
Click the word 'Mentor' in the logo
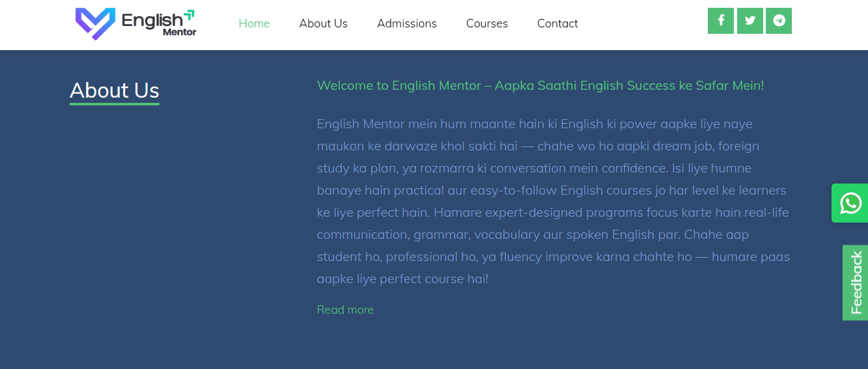[179, 32]
